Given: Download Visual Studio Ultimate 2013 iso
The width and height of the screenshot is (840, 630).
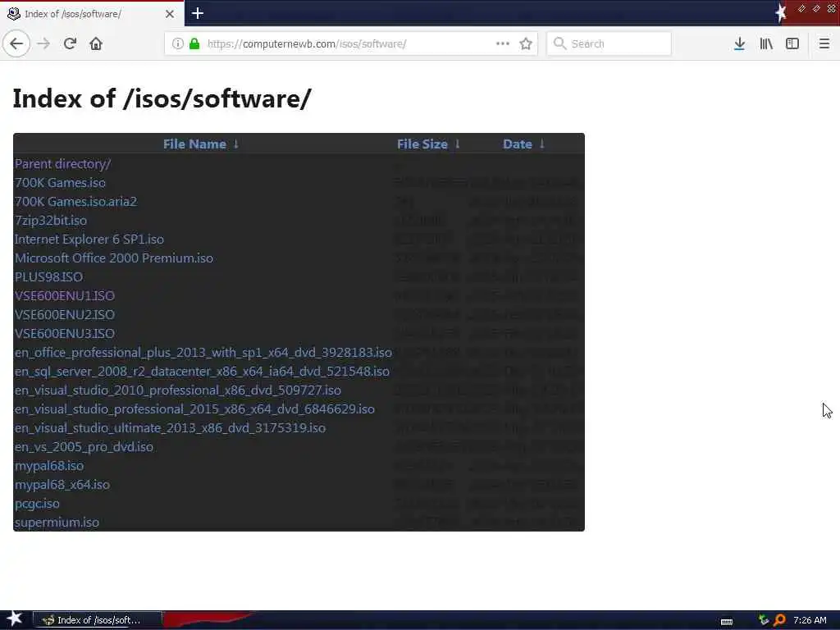Looking at the screenshot, I should [170, 428].
